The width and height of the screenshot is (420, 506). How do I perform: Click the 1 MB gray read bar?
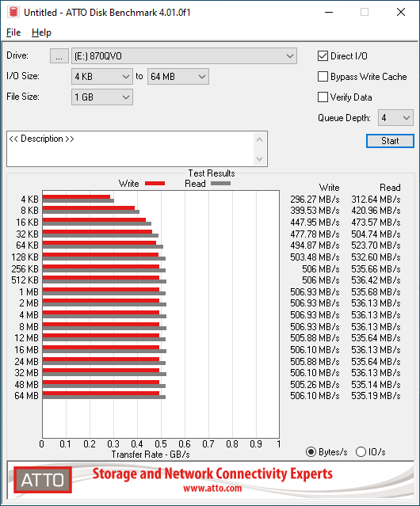click(x=104, y=293)
